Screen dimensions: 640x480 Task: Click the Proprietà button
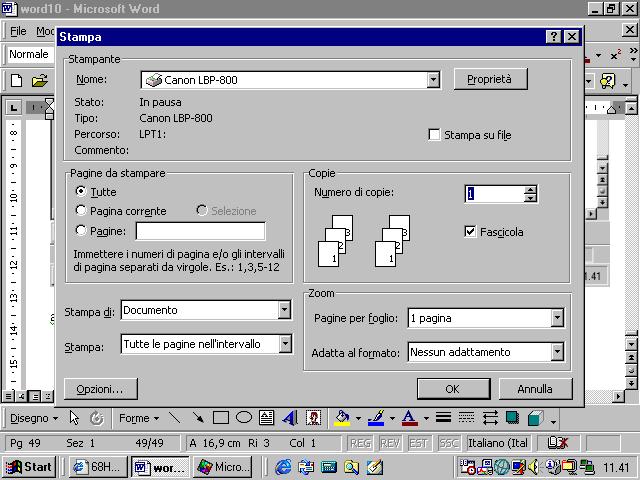click(490, 79)
